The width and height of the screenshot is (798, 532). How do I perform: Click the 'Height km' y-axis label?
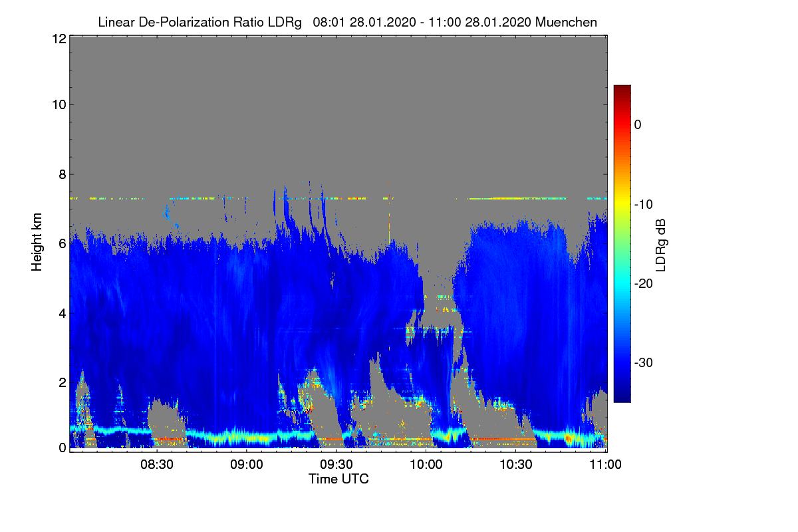(37, 241)
